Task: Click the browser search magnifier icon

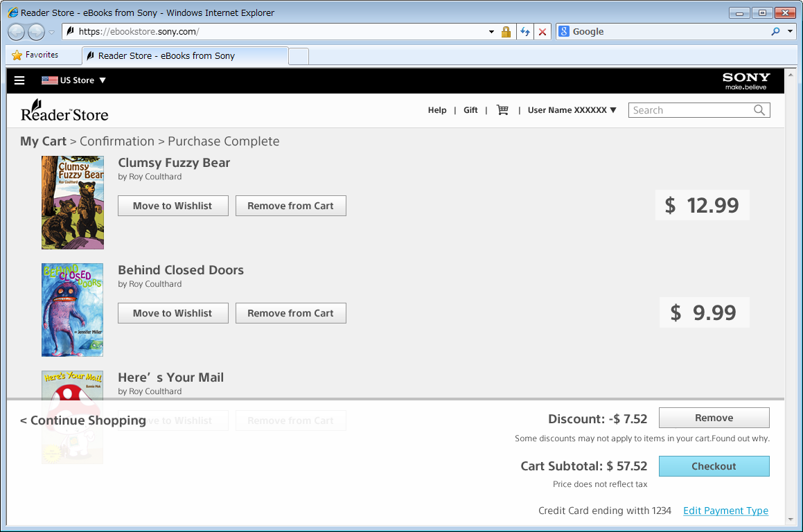Action: click(775, 31)
